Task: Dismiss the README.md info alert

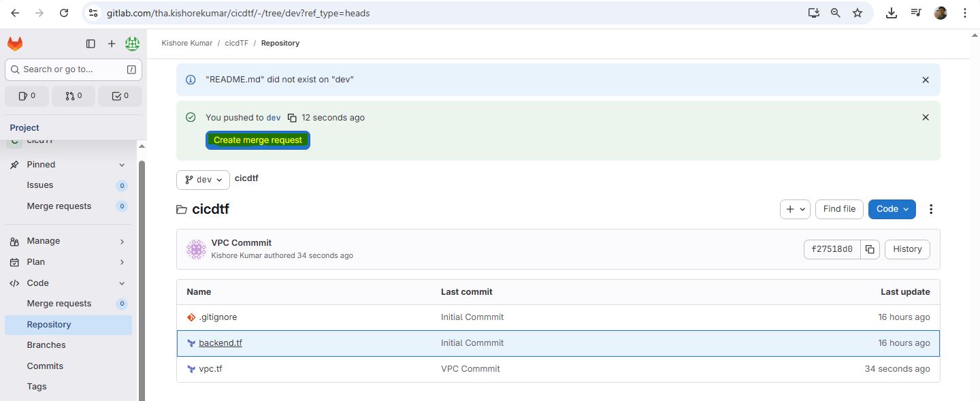Action: [925, 80]
